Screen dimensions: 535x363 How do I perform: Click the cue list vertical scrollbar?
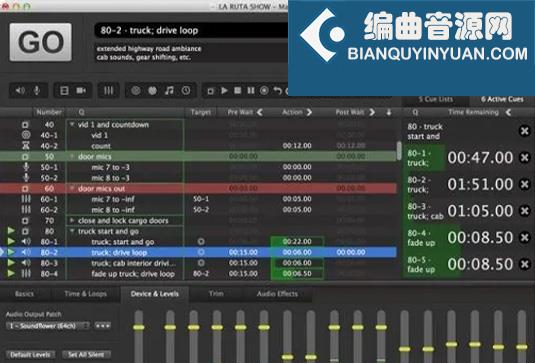pos(399,151)
